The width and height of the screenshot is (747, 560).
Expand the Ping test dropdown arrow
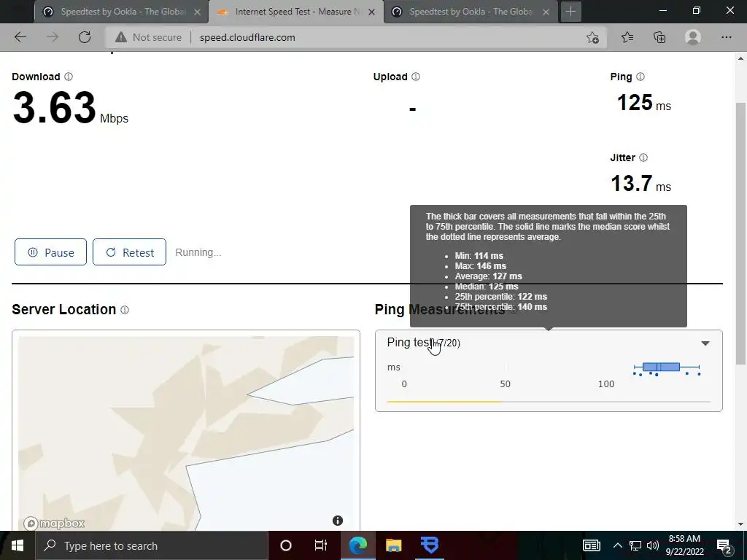tap(705, 343)
